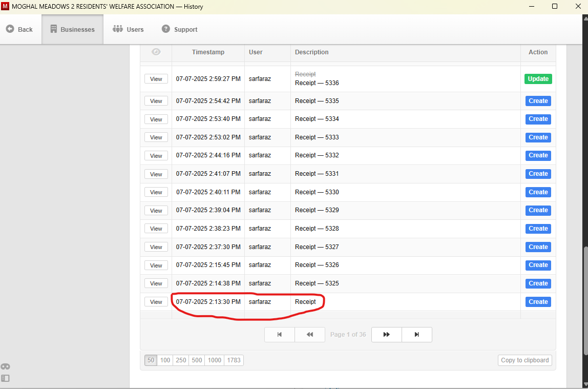Screen dimensions: 588x389
Task: View the Receipt — 5329 history entry
Action: coord(156,211)
